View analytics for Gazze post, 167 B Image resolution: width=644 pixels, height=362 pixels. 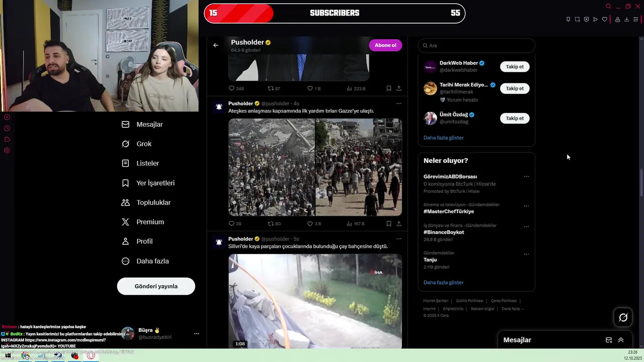pos(356,224)
